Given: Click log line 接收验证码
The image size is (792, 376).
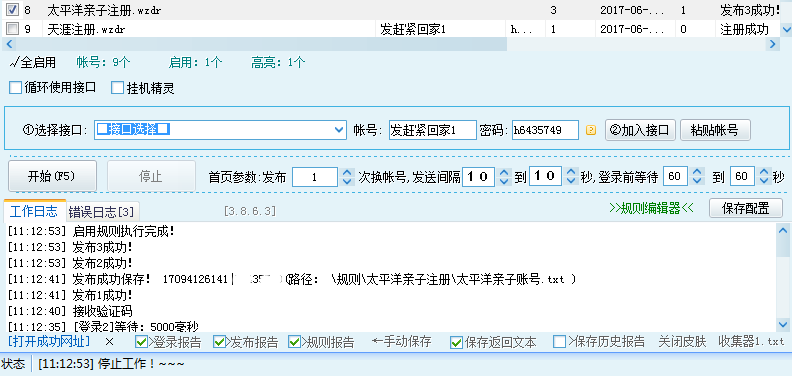Looking at the screenshot, I should tap(70, 310).
